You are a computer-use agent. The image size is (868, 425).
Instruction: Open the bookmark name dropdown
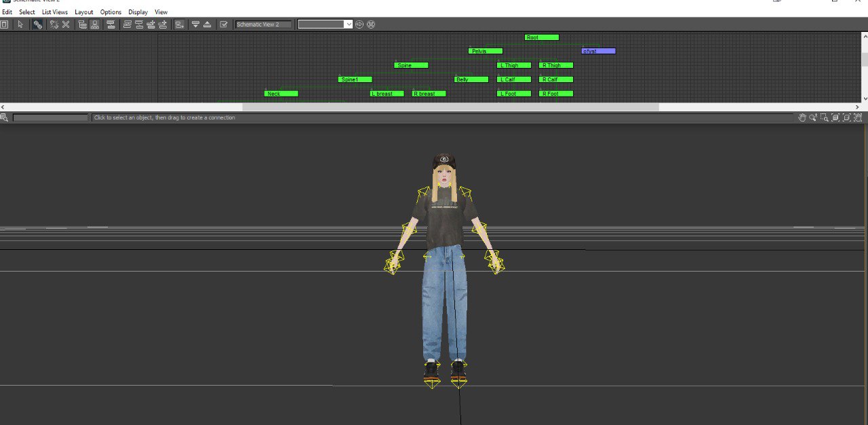pyautogui.click(x=349, y=24)
